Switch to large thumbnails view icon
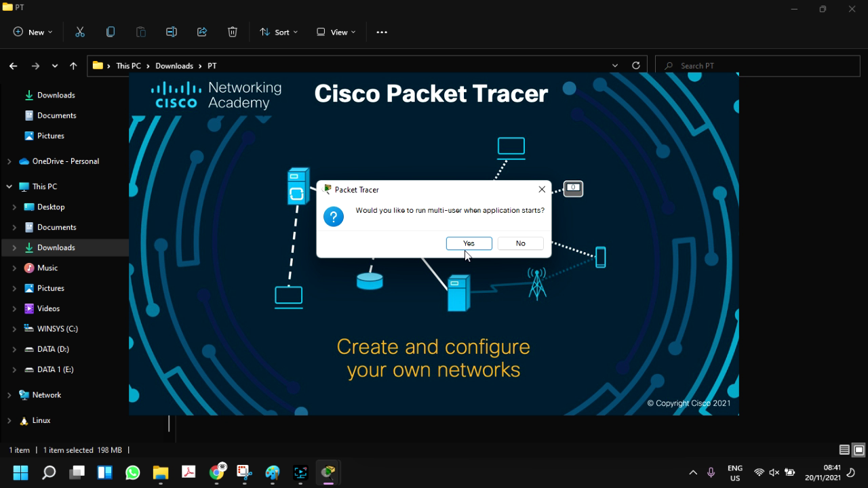 pyautogui.click(x=859, y=450)
